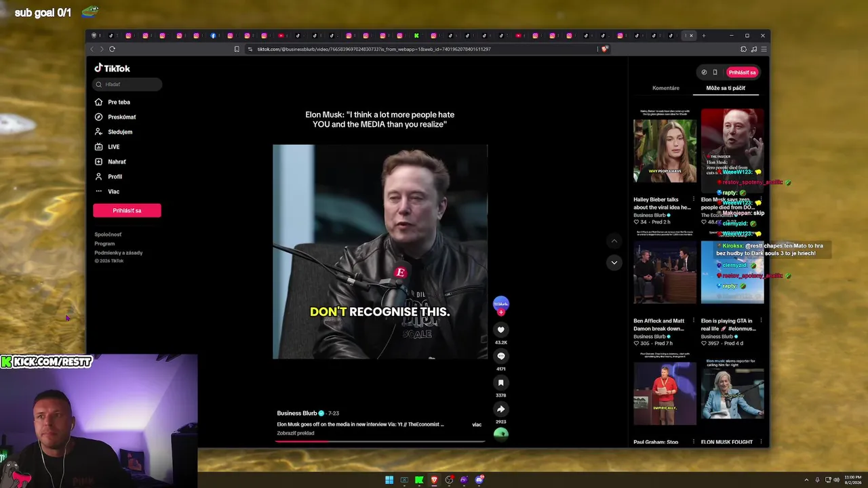Click the pink Prihlásiť sa sidebar button
This screenshot has height=488, width=868.
pos(127,211)
